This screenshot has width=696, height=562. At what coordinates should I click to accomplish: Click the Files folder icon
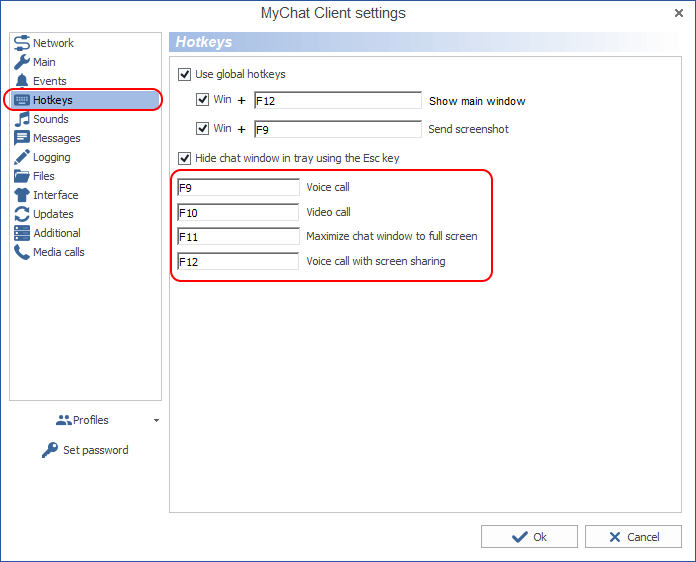22,176
